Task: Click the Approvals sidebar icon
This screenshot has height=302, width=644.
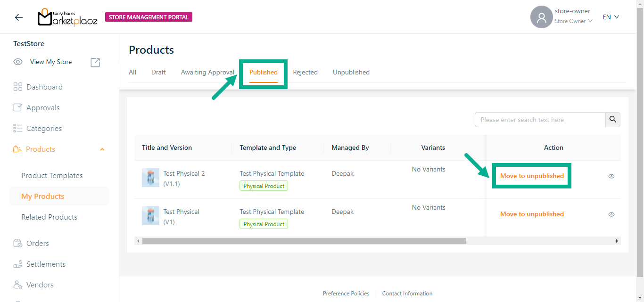Action: pyautogui.click(x=18, y=107)
